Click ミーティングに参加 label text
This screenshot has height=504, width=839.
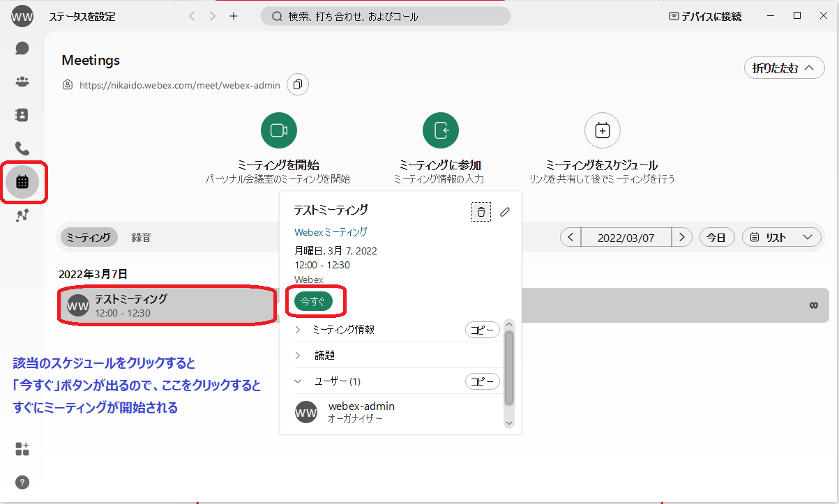tap(440, 165)
